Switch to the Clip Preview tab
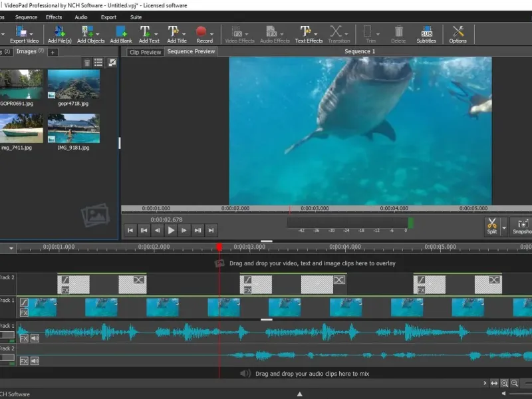Screen dimensions: 532x399 click(x=145, y=53)
